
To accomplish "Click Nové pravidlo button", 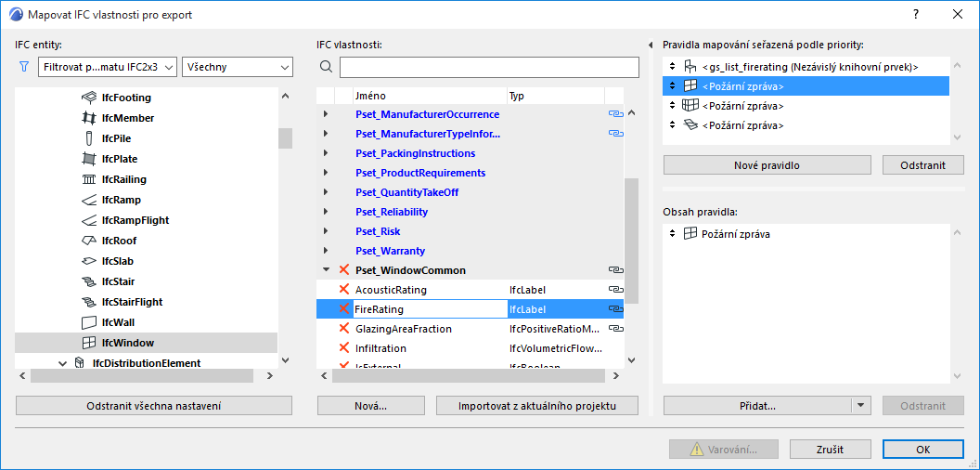I will point(767,165).
